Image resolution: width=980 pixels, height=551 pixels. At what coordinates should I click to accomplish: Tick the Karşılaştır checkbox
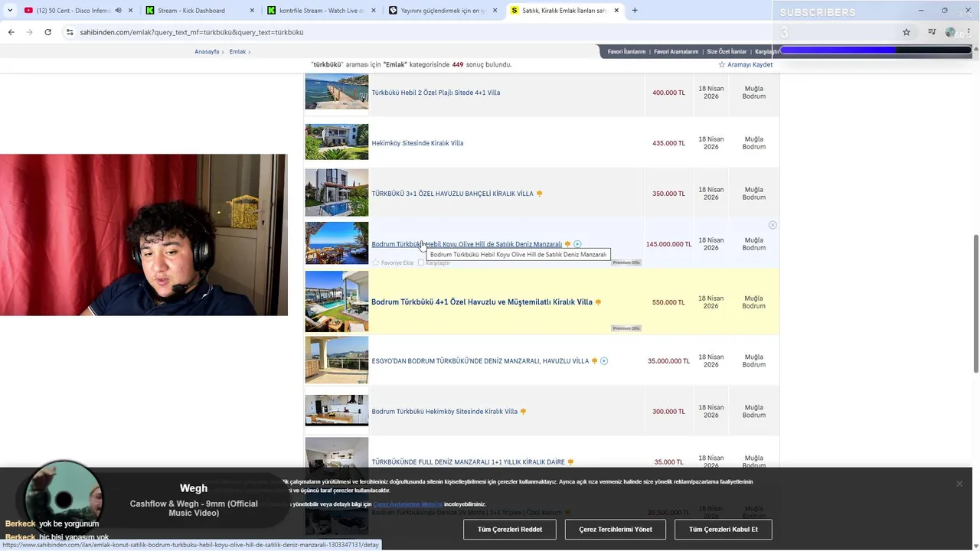coord(420,262)
